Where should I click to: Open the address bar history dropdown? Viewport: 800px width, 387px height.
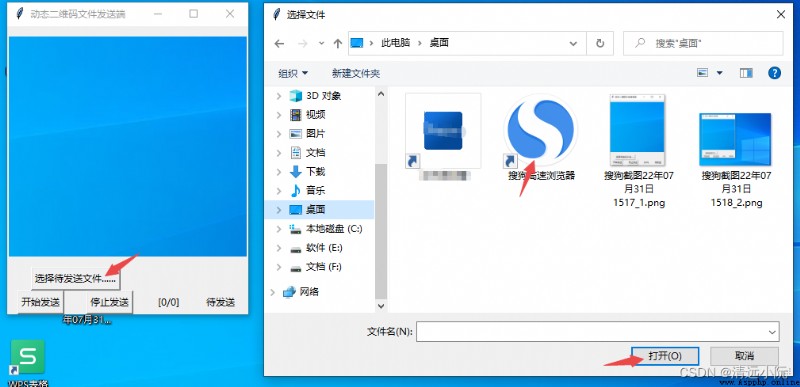[x=573, y=43]
